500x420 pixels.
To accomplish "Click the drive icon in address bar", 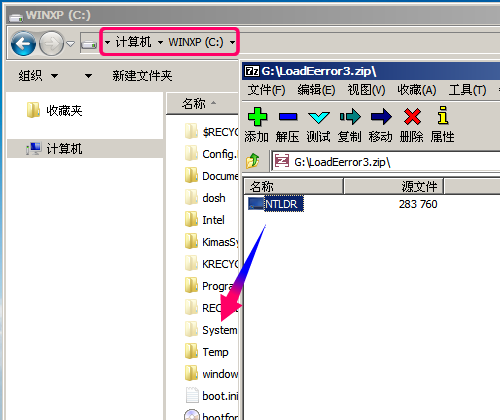I will point(89,44).
